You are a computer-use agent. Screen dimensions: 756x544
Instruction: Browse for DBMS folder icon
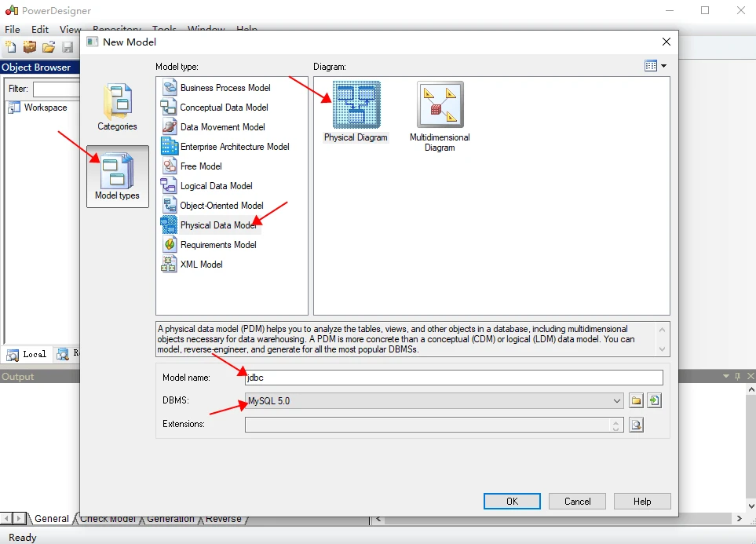637,401
